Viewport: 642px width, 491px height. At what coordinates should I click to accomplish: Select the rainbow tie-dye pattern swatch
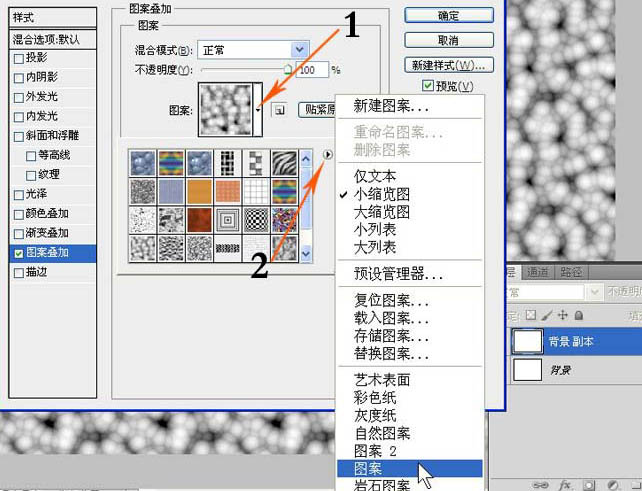pyautogui.click(x=171, y=162)
